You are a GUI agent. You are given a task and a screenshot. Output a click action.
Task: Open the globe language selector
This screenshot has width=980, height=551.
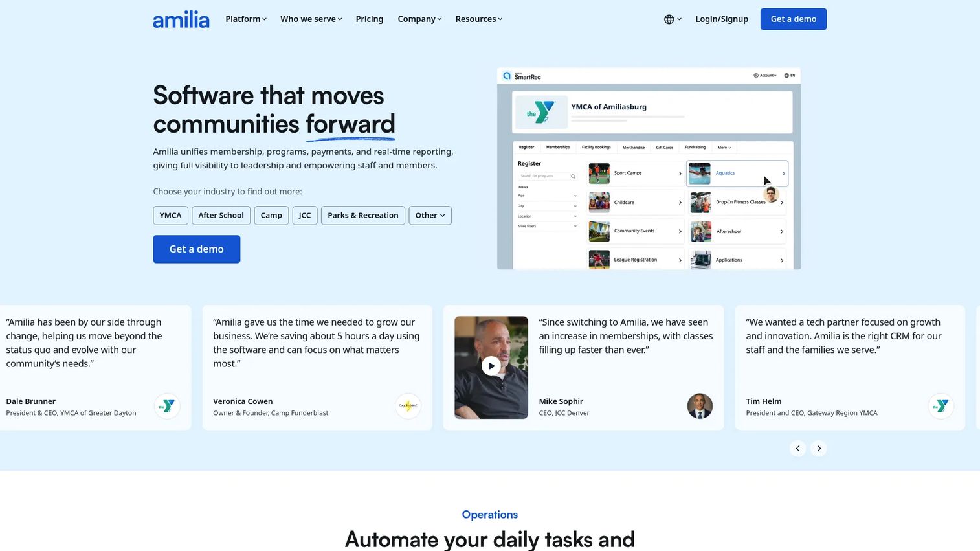point(673,19)
